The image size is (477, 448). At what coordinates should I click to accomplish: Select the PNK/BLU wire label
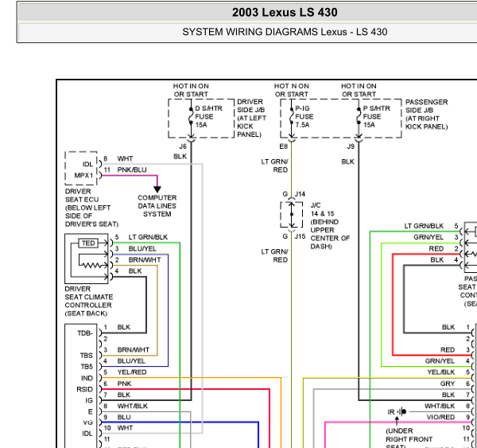[x=132, y=169]
